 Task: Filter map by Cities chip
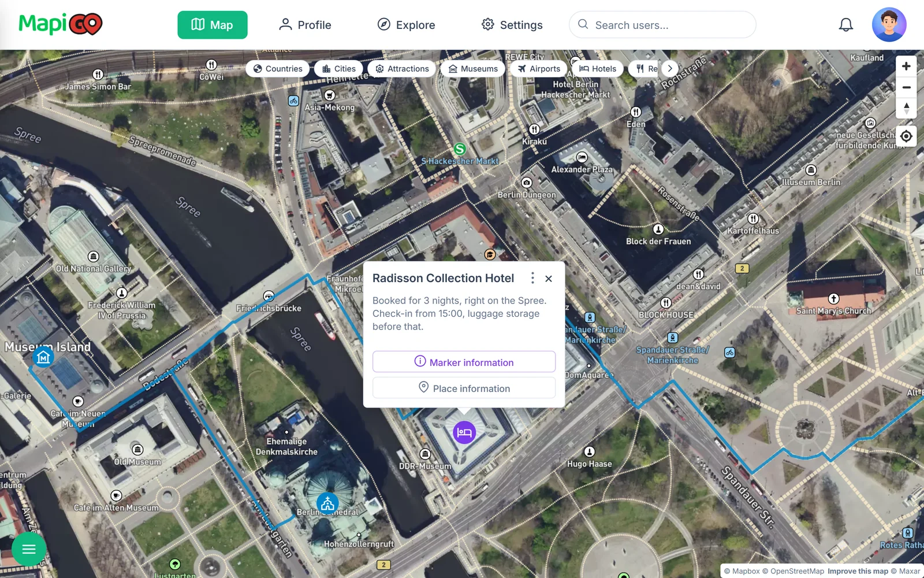339,69
